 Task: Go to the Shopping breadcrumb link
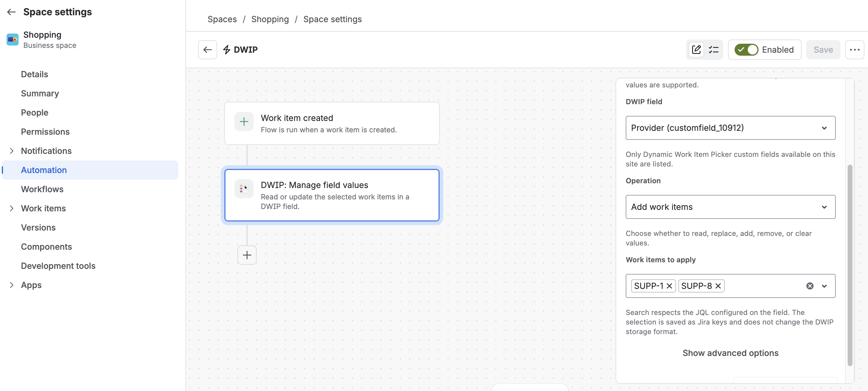pyautogui.click(x=270, y=19)
